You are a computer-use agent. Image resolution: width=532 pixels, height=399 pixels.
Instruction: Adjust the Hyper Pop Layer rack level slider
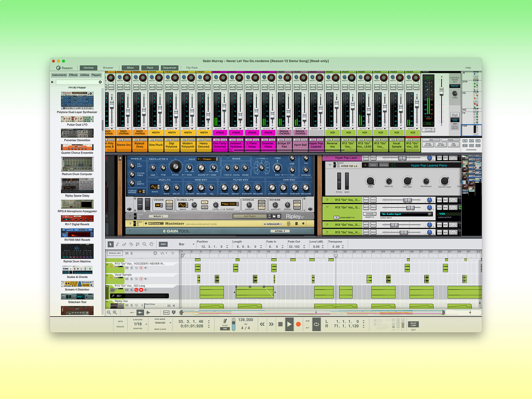pyautogui.click(x=402, y=158)
